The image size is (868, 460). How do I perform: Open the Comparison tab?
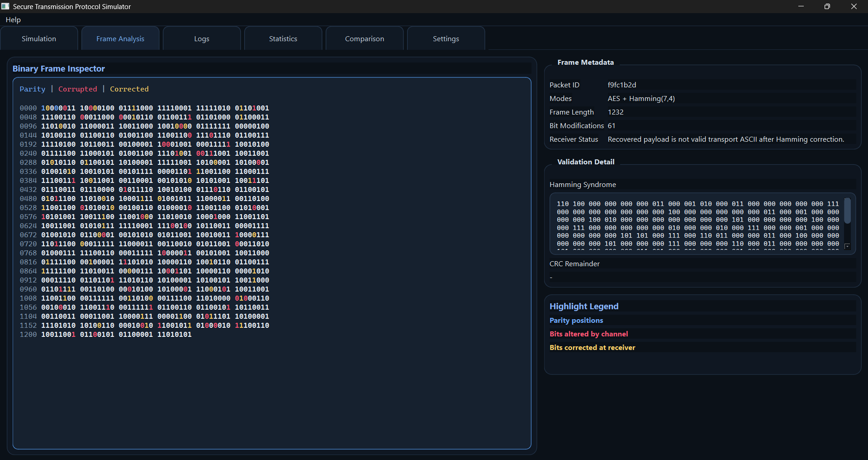click(365, 38)
